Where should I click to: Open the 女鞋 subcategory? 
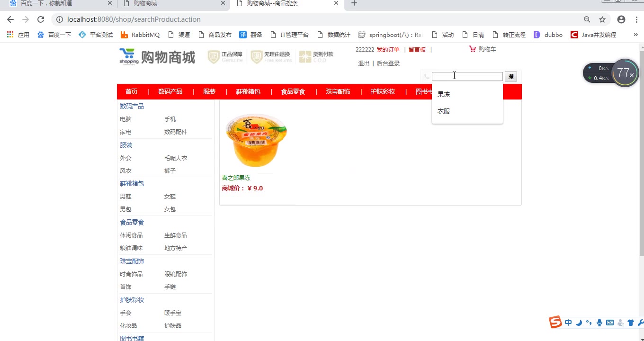170,197
